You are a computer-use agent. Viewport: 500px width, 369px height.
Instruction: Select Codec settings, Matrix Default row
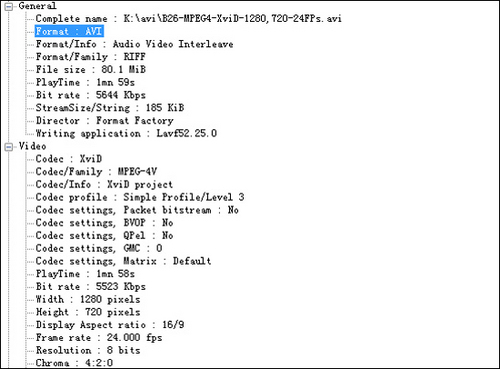(123, 261)
